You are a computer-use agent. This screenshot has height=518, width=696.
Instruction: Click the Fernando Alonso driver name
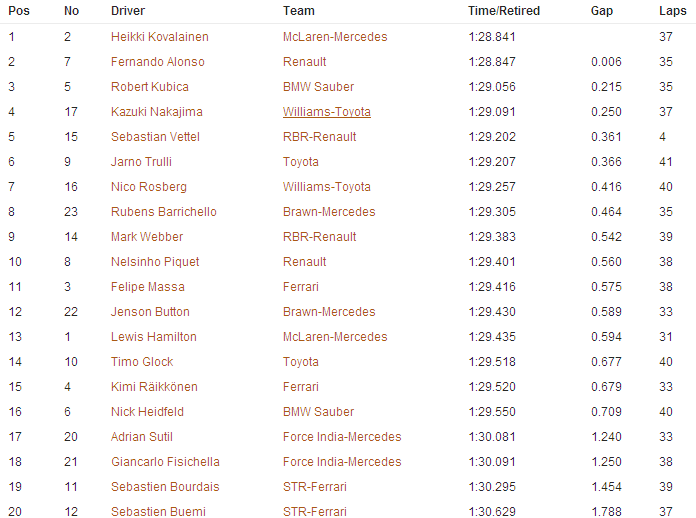tap(158, 62)
